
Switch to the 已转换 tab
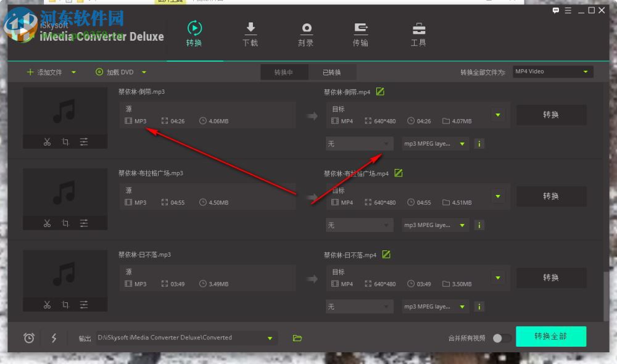pyautogui.click(x=333, y=72)
